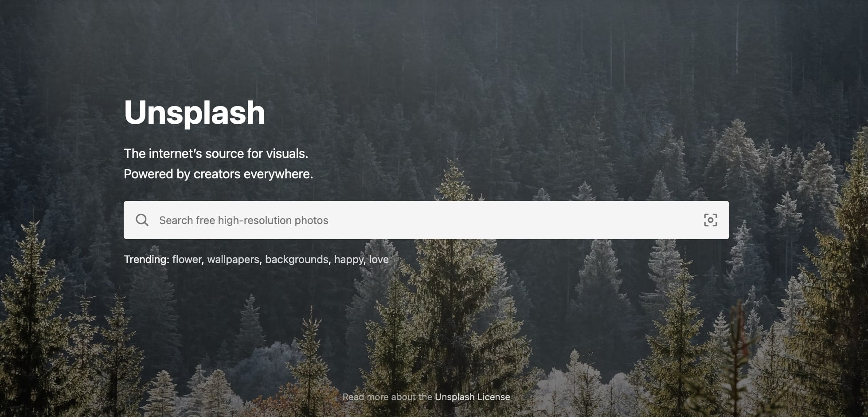Select the trending 'happy' keyword

[x=349, y=260]
